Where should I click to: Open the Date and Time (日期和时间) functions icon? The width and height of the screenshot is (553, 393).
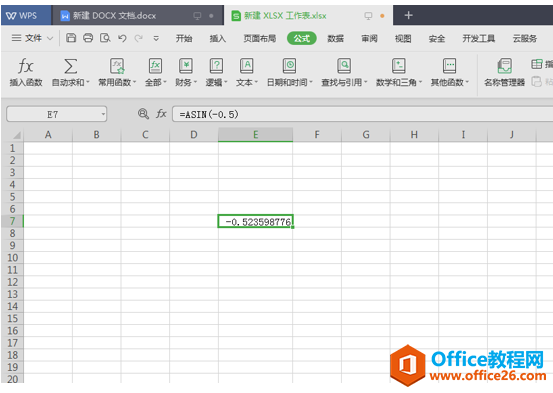290,66
